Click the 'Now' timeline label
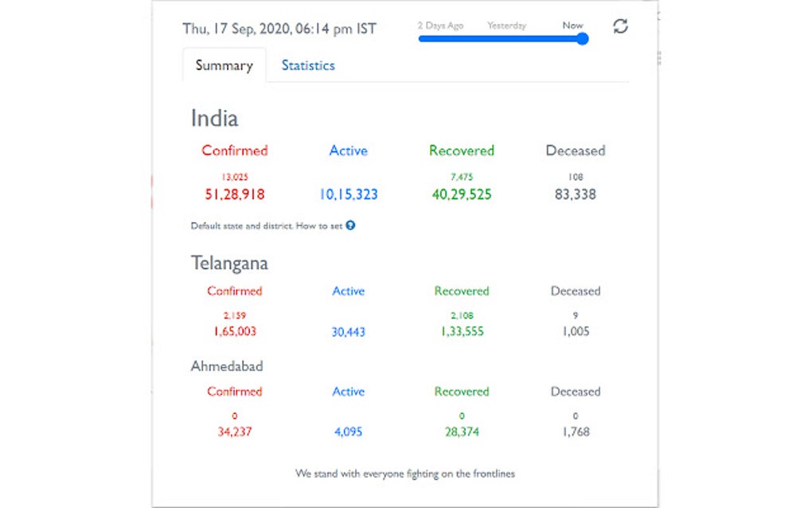The height and width of the screenshot is (508, 812). [572, 25]
